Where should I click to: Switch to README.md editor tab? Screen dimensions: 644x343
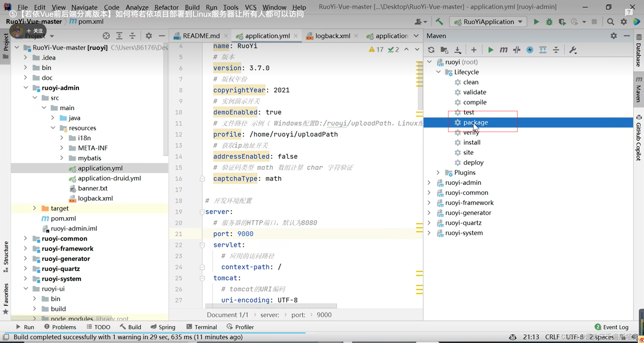[x=201, y=36]
